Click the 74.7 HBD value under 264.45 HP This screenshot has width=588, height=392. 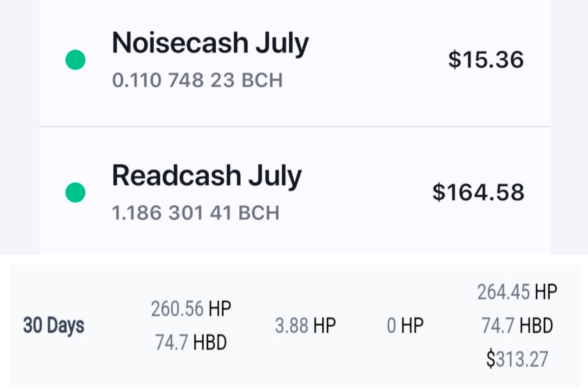click(x=517, y=325)
